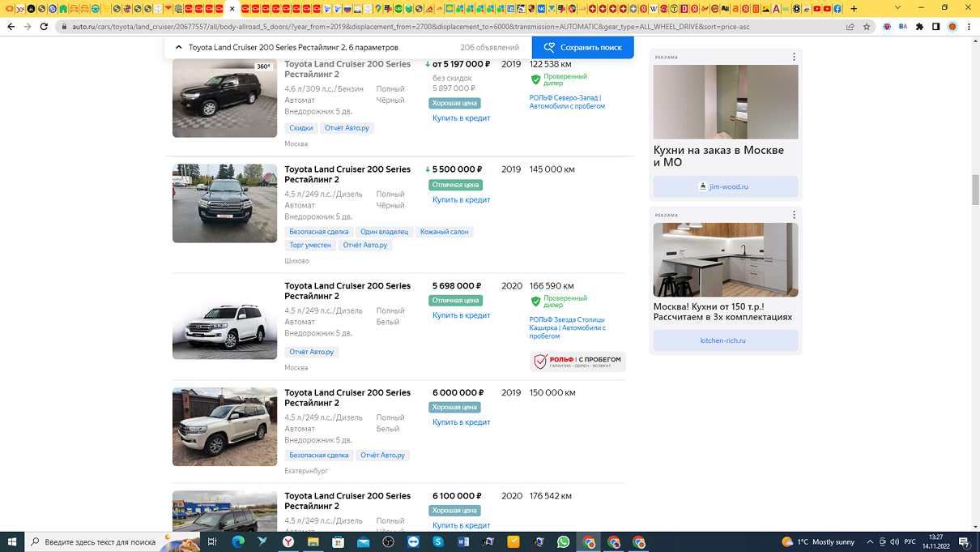Image resolution: width=980 pixels, height=552 pixels.
Task: Click the Кожаный салон tag
Action: (x=444, y=232)
